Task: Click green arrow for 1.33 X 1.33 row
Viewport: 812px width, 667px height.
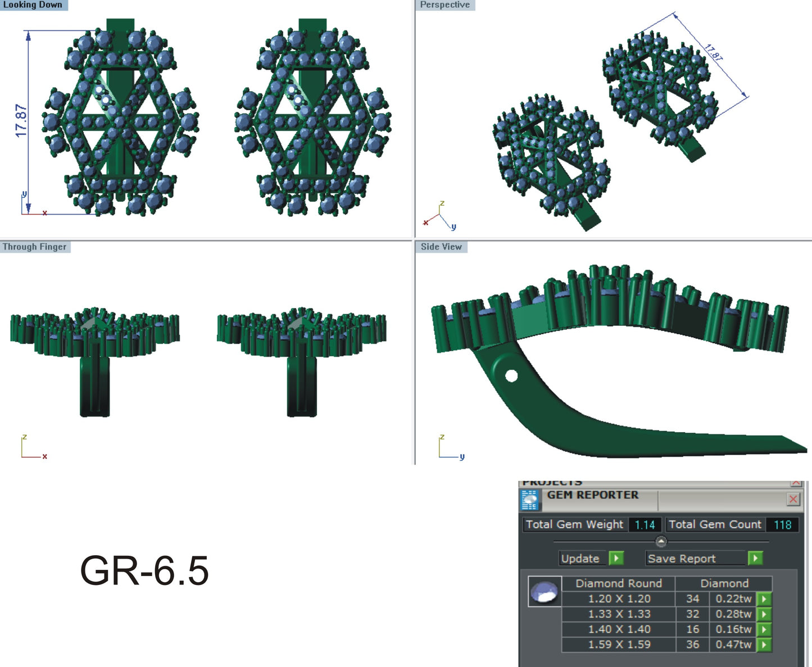Action: pos(764,614)
